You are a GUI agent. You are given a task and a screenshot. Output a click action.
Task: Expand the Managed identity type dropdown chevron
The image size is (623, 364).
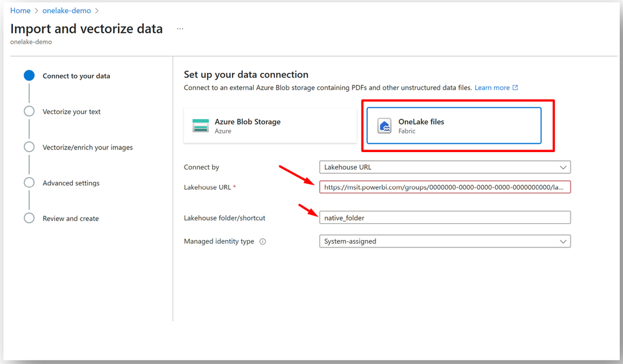coord(563,241)
